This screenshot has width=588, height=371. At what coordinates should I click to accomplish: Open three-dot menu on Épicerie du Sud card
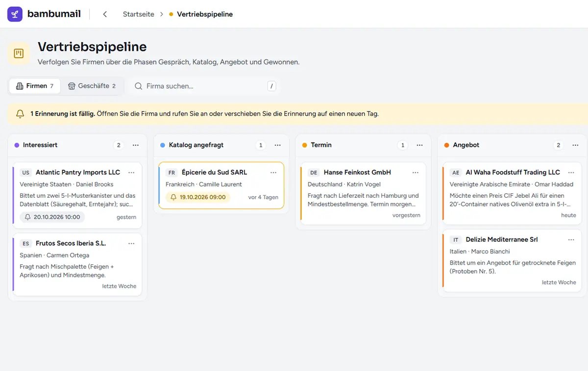(273, 172)
